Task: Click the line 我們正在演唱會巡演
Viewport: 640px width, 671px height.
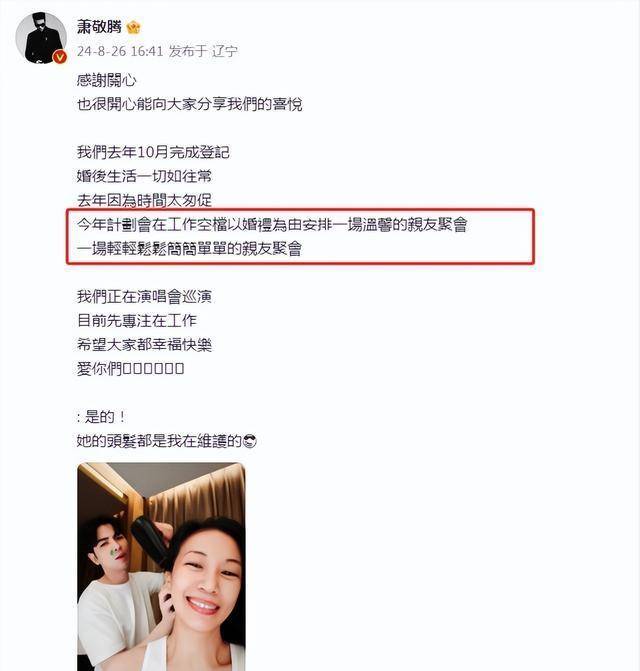Action: [144, 297]
